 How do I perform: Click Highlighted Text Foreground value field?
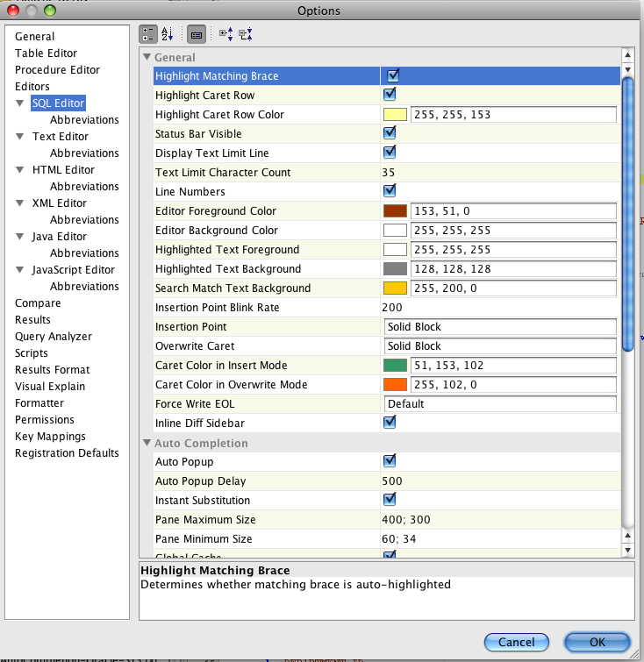coord(513,250)
